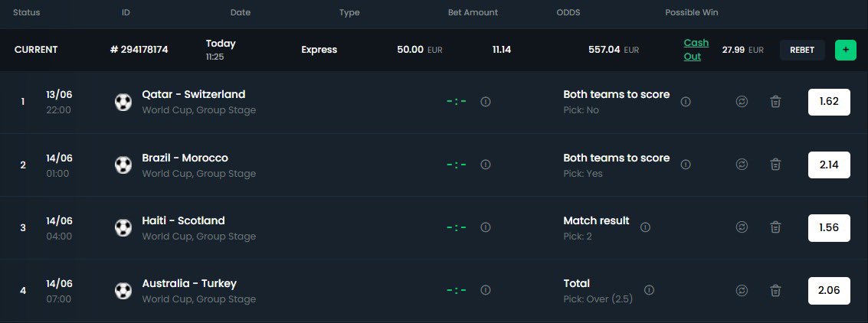Expand bet with green plus button
This screenshot has height=323, width=868.
coord(845,50)
